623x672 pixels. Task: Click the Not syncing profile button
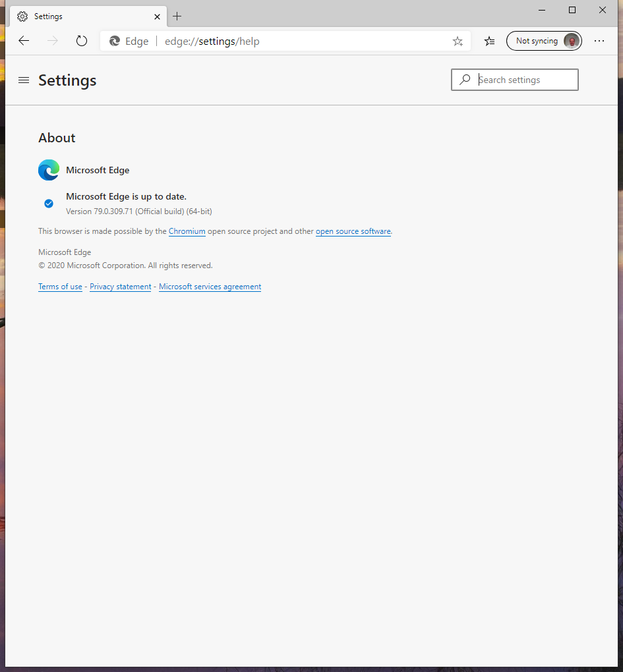[544, 41]
